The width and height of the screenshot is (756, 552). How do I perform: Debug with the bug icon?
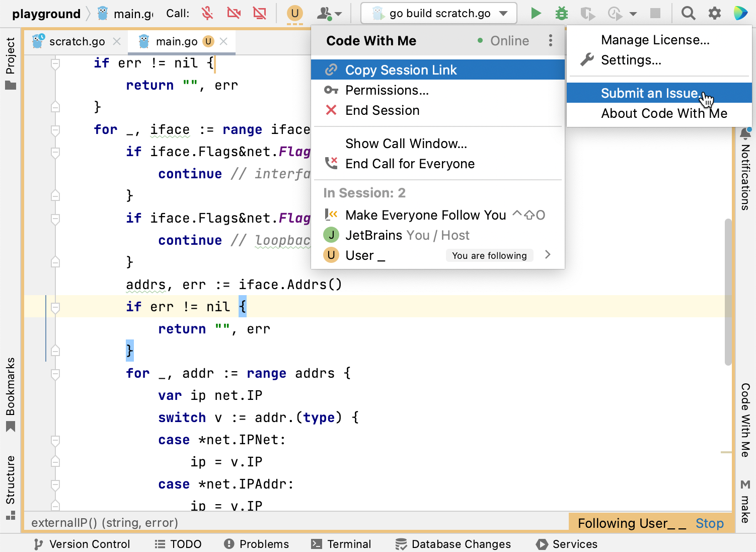562,13
